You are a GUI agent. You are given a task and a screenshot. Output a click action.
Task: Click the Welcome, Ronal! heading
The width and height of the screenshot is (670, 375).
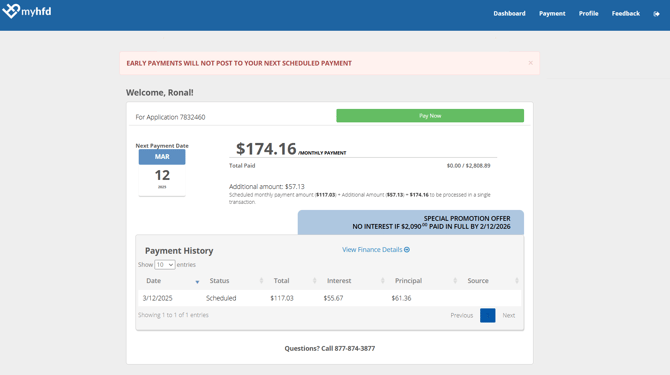click(x=159, y=93)
